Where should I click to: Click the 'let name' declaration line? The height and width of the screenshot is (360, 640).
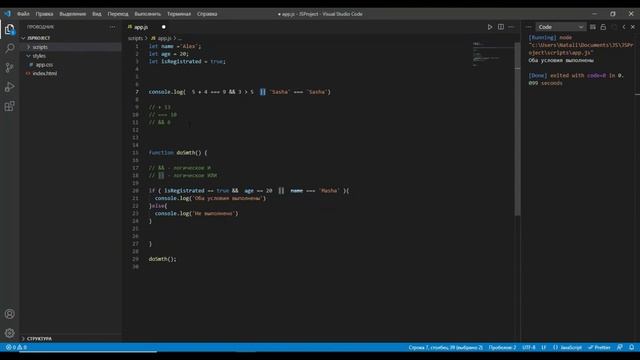[x=175, y=46]
